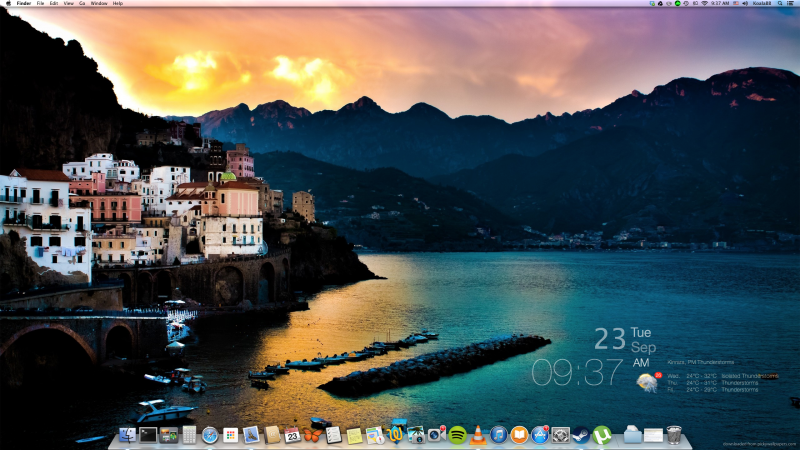Click the 09:37 desktop clock widget

click(x=577, y=373)
